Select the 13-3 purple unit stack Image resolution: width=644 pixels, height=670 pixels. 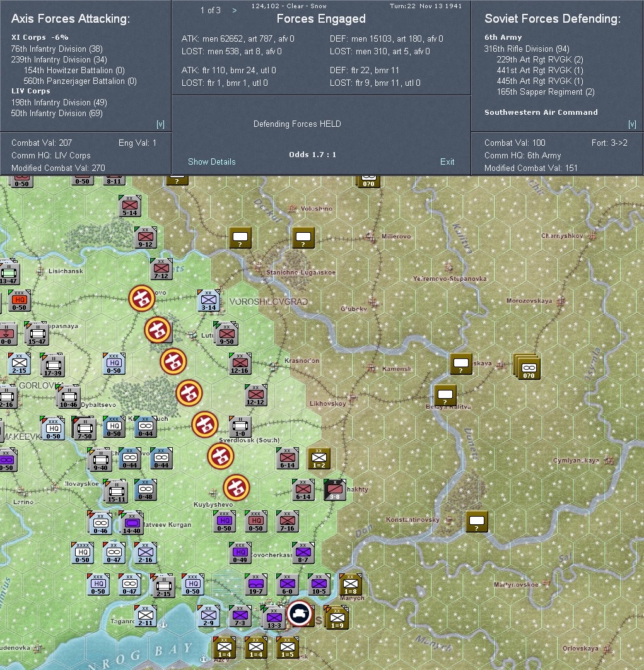pos(274,618)
